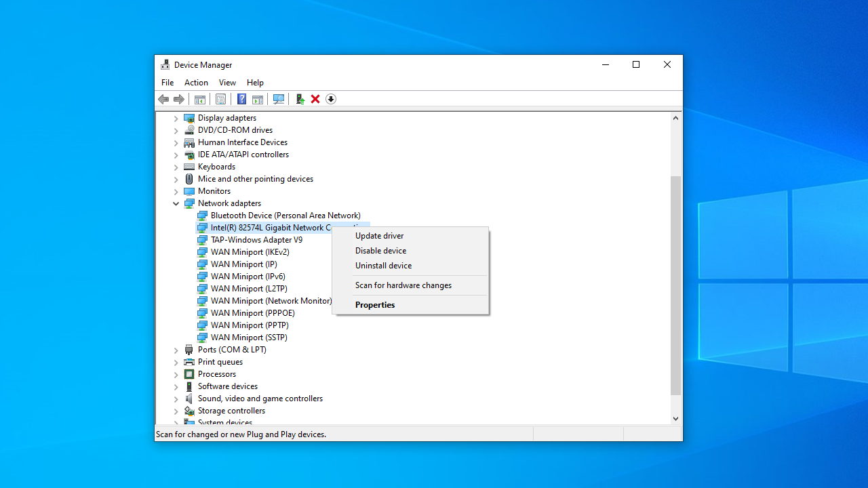The width and height of the screenshot is (868, 488).
Task: Choose Uninstall device from context menu
Action: point(383,266)
